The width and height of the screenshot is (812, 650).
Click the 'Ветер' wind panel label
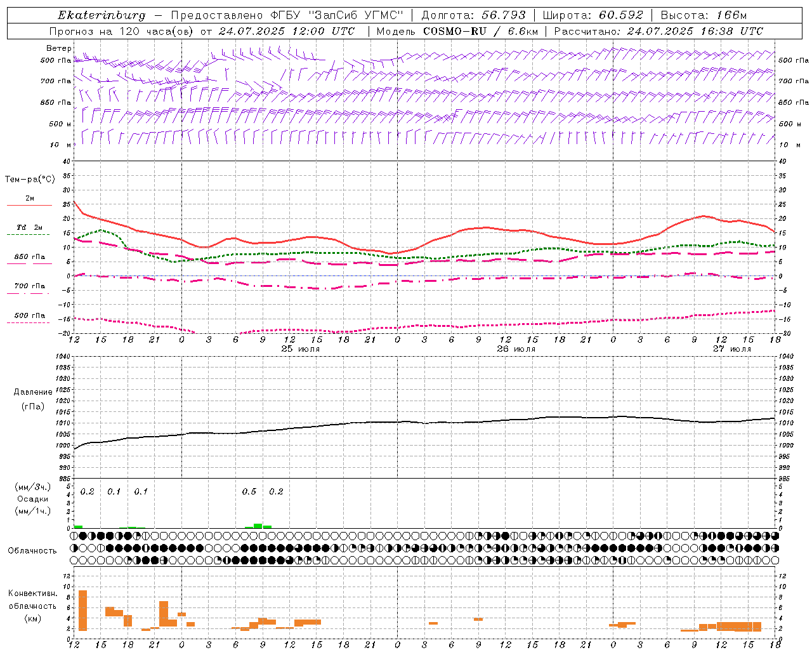coord(58,48)
